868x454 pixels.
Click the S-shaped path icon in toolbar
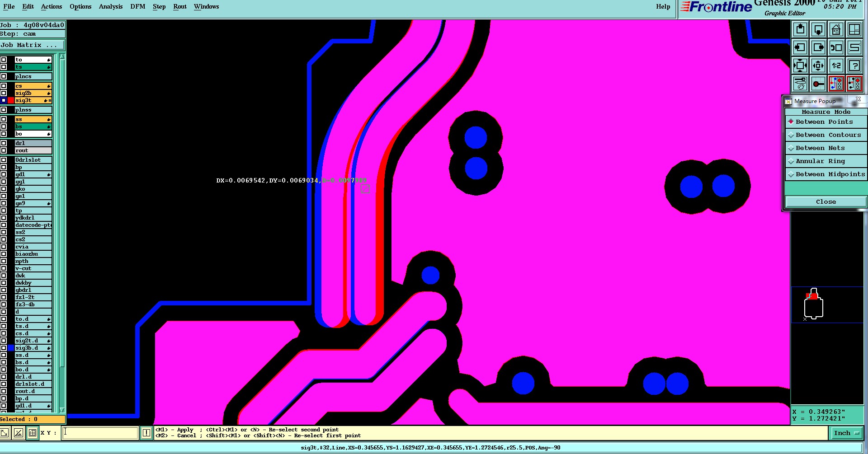854,47
